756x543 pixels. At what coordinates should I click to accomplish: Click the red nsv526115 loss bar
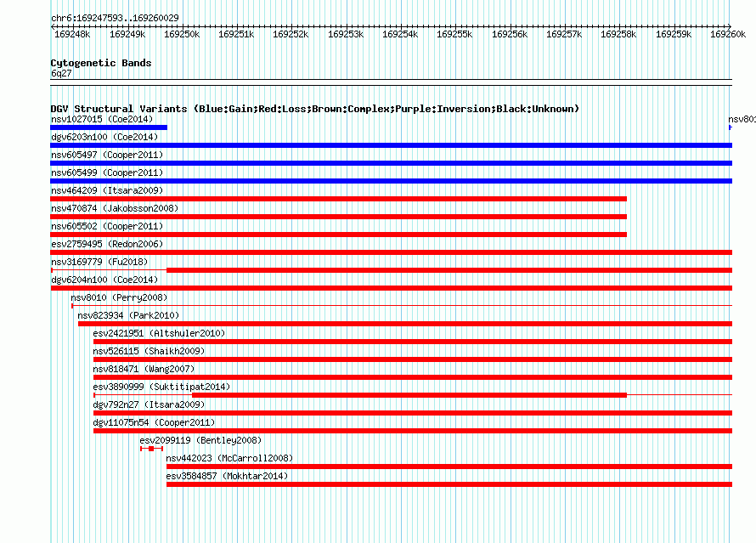pyautogui.click(x=413, y=359)
